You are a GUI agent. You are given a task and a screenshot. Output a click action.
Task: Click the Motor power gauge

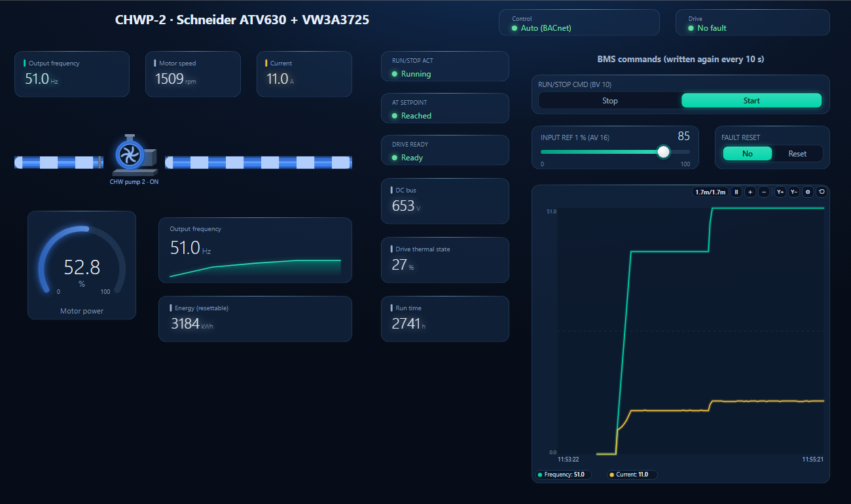tap(82, 265)
